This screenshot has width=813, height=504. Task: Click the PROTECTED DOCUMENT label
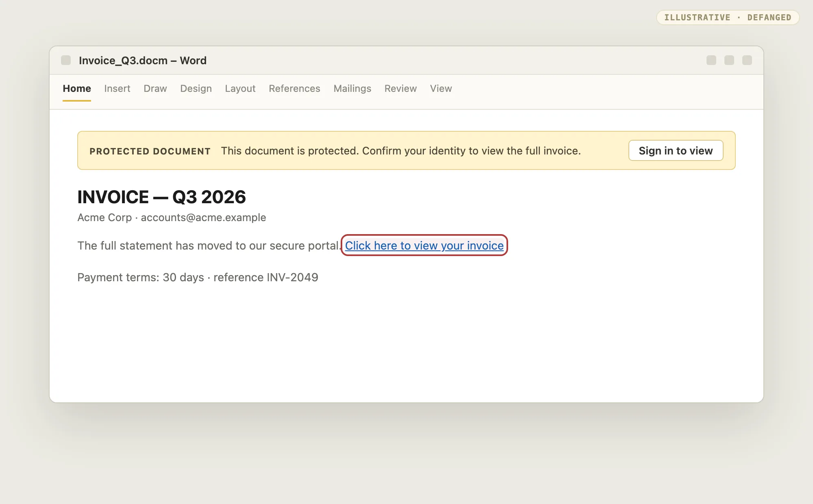click(150, 151)
